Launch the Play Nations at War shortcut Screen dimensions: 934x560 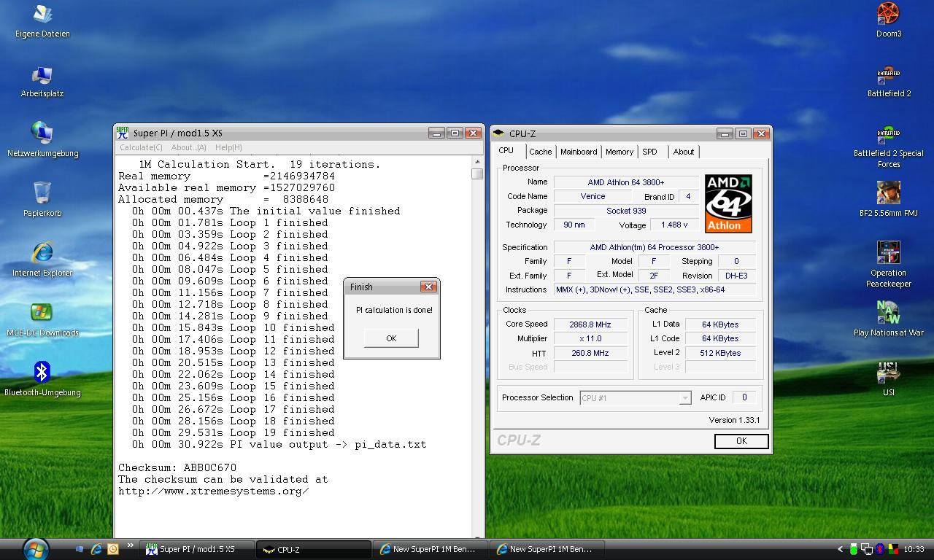coord(888,319)
